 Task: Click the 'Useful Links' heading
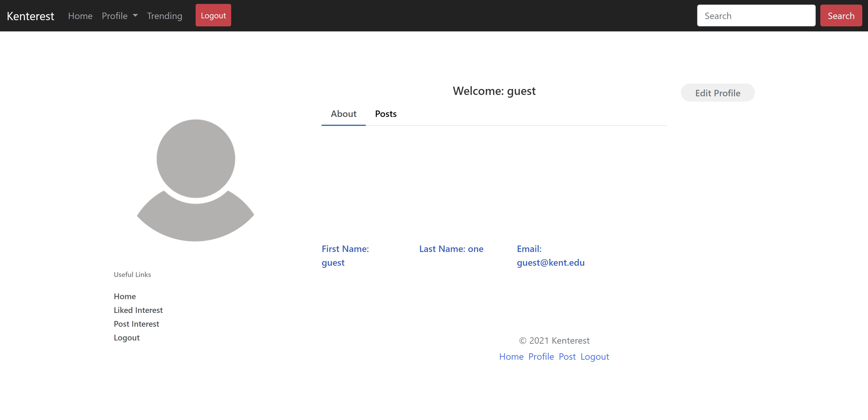pos(132,274)
